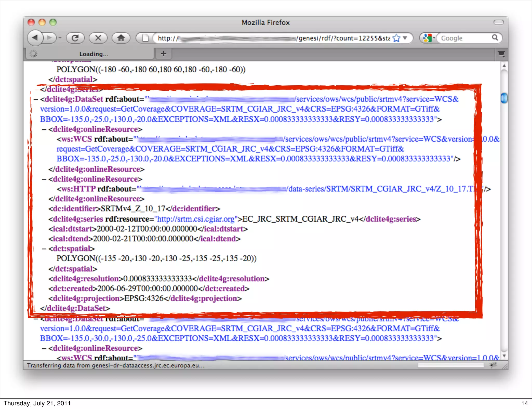This screenshot has width=532, height=409.
Task: Open the back/forward history dropdown arrow
Action: 60,38
